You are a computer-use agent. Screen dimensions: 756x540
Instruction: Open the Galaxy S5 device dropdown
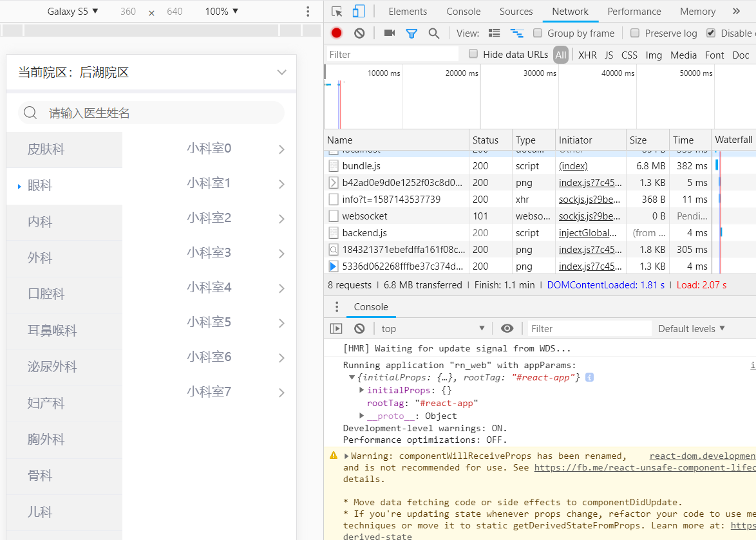point(72,11)
